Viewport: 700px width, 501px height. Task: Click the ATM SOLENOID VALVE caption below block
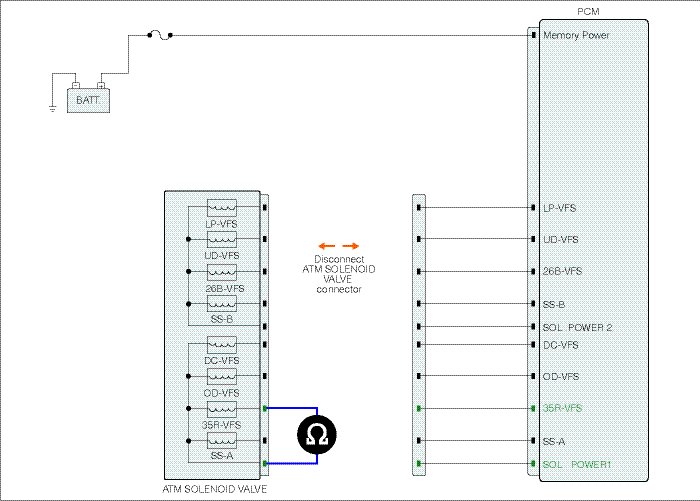click(x=215, y=489)
